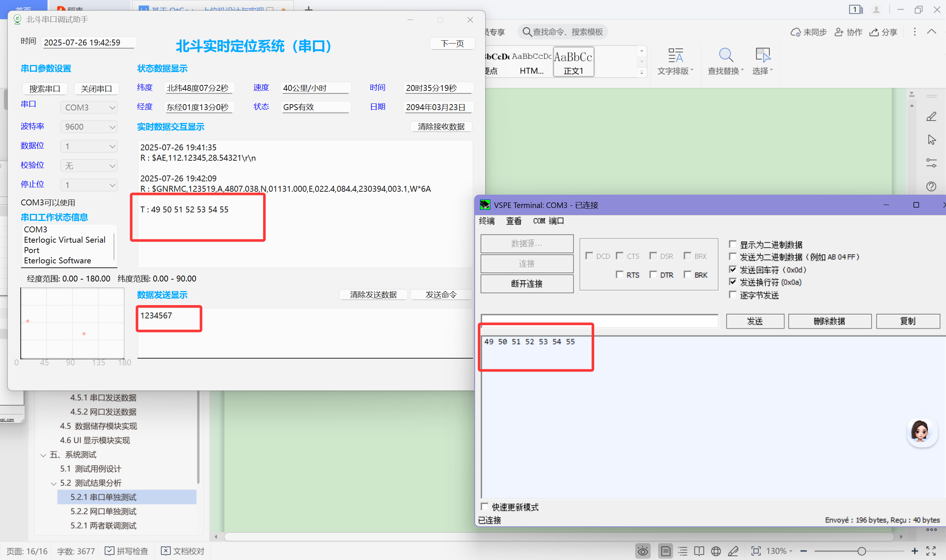This screenshot has width=946, height=560.
Task: Enable display as binary data checkbox
Action: click(x=733, y=245)
